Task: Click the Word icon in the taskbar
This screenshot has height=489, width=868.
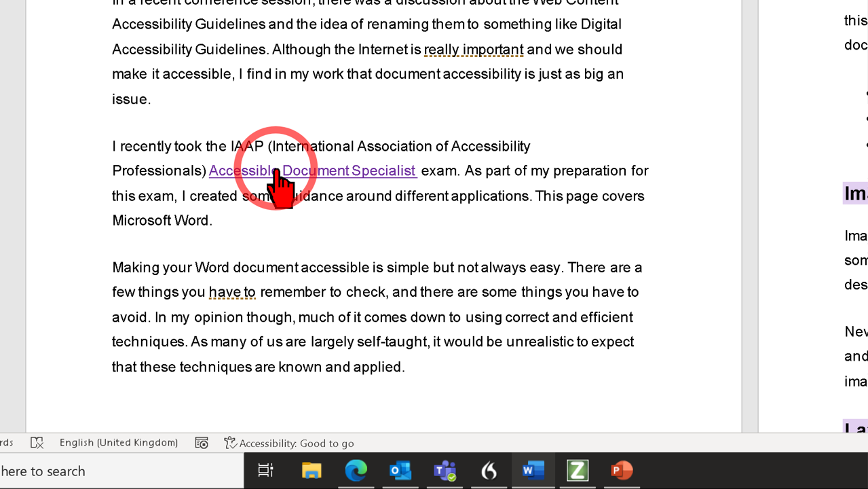Action: [x=533, y=470]
